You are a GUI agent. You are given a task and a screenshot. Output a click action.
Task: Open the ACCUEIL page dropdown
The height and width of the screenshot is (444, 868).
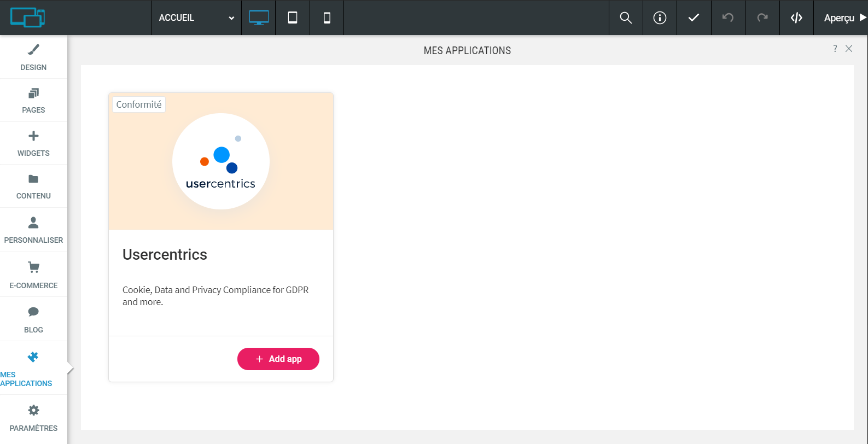pos(196,17)
